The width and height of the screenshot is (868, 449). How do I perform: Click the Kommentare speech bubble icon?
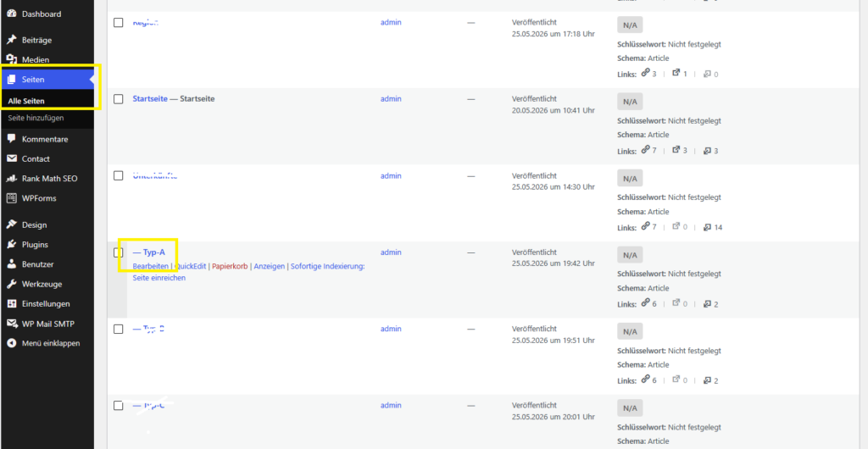[12, 139]
